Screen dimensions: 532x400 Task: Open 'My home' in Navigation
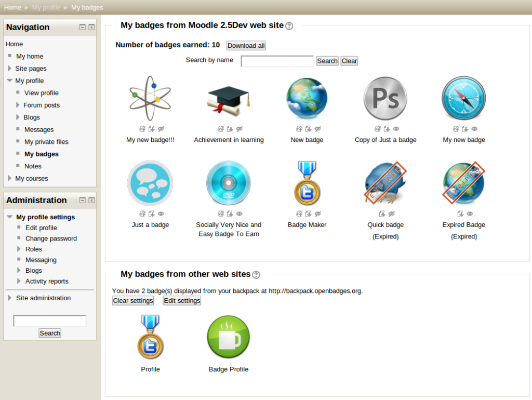click(30, 56)
